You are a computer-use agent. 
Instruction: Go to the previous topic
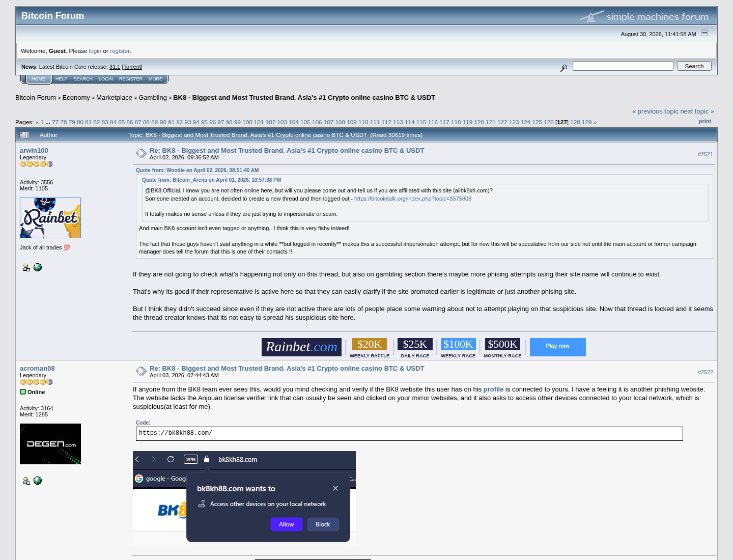click(656, 111)
